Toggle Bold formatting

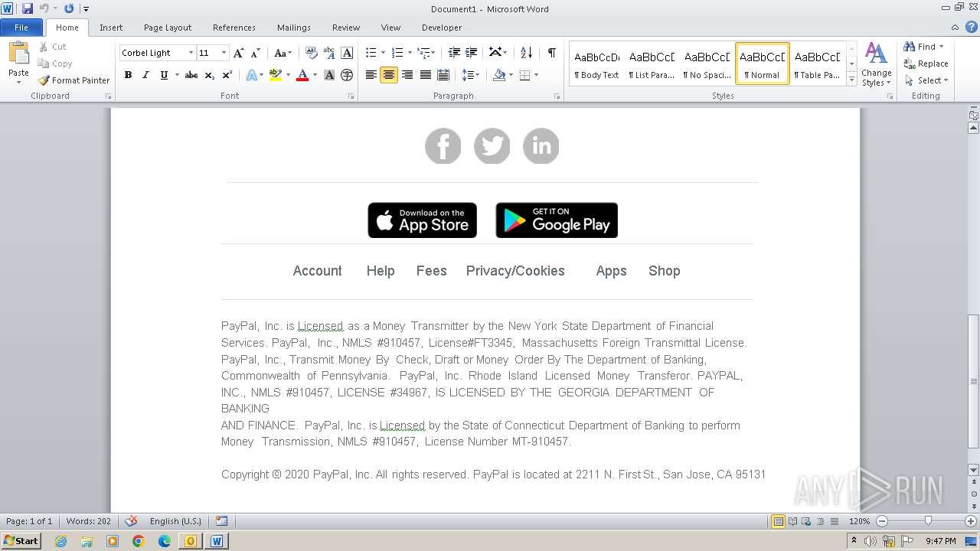point(128,75)
